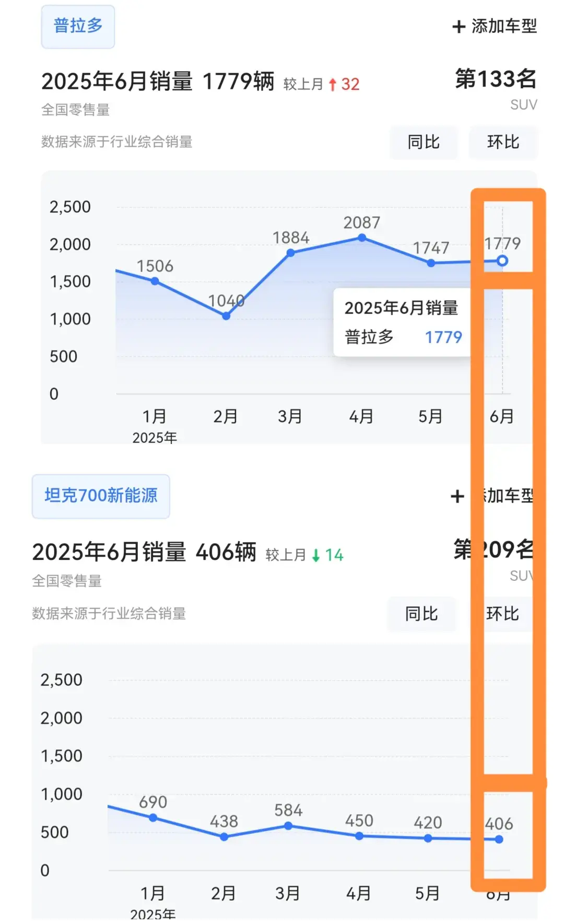Click the plus icon beside 普拉多's 添加车型
The height and width of the screenshot is (924, 564).
pyautogui.click(x=459, y=27)
